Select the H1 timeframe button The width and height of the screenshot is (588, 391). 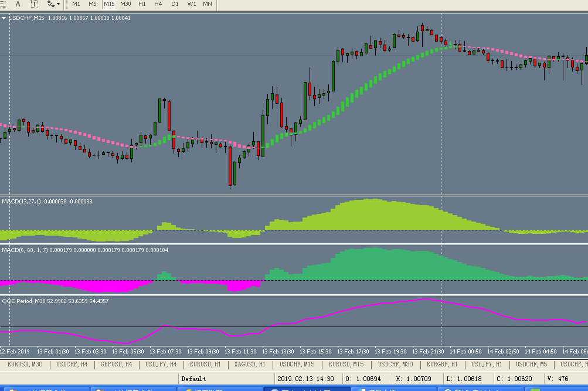tap(142, 4)
